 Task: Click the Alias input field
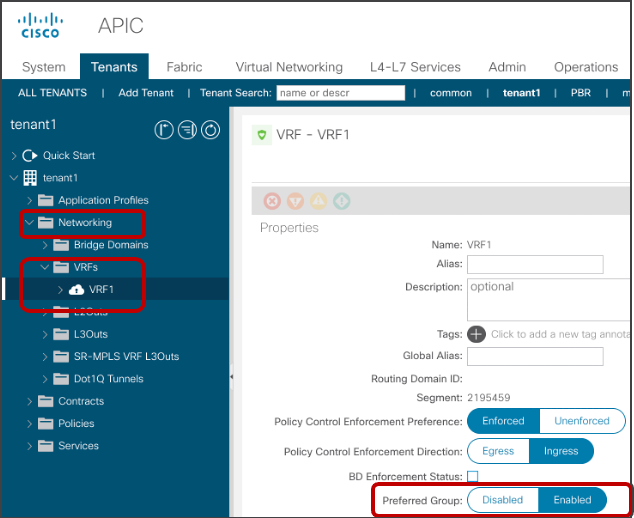pyautogui.click(x=535, y=264)
